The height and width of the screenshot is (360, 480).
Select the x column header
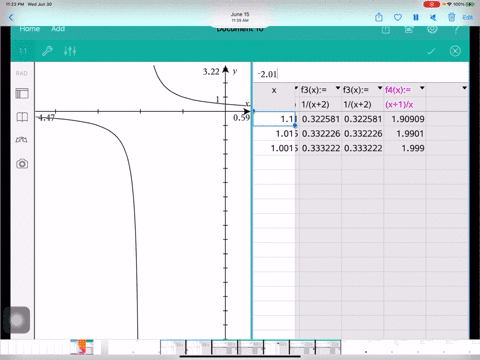tap(274, 90)
